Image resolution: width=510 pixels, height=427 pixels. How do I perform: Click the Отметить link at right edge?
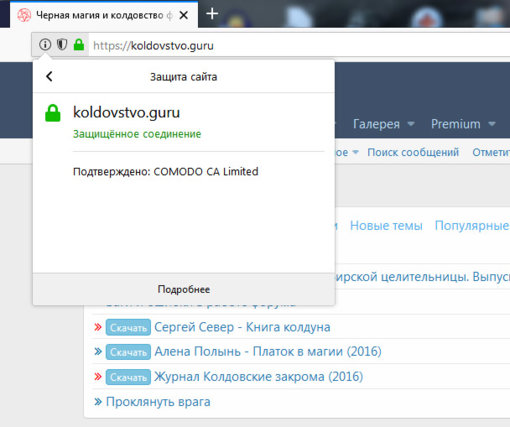pyautogui.click(x=491, y=152)
